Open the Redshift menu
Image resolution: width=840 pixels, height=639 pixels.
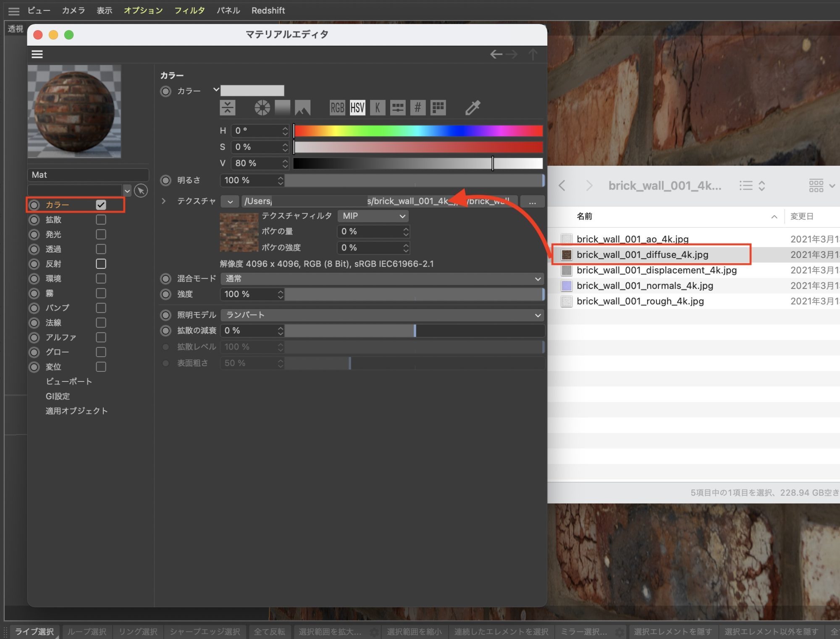point(268,11)
